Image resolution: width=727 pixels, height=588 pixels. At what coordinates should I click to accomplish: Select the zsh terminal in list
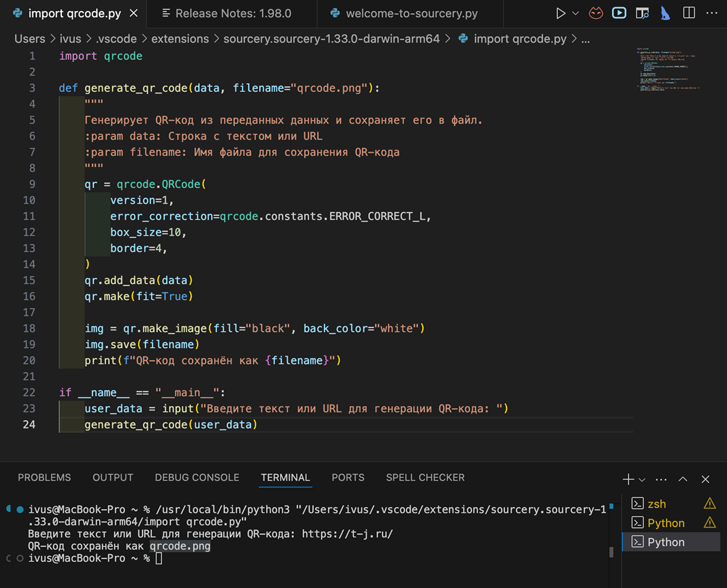pos(671,504)
